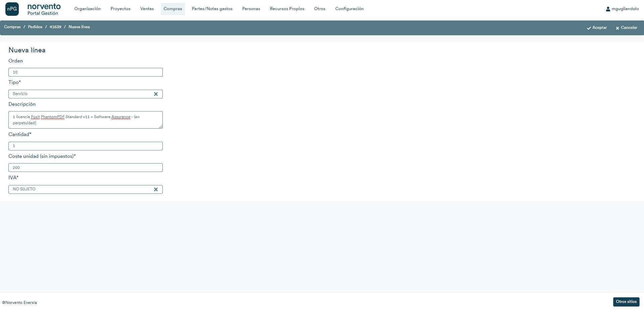Focus the Orden input field
This screenshot has width=644, height=311.
coord(86,72)
